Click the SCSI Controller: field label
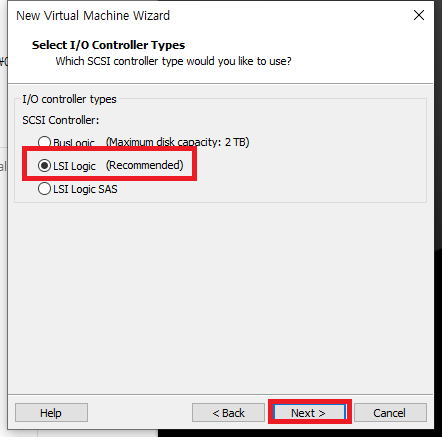442x437 pixels. 61,120
